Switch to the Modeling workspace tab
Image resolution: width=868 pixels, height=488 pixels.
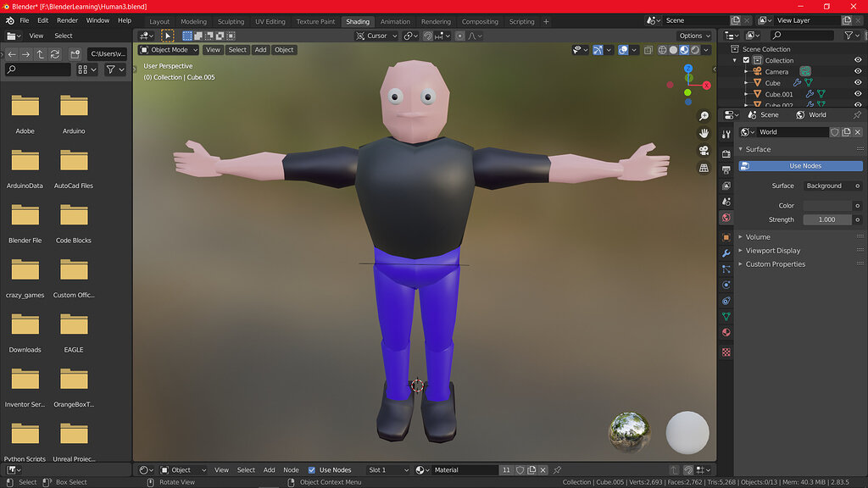tap(194, 21)
